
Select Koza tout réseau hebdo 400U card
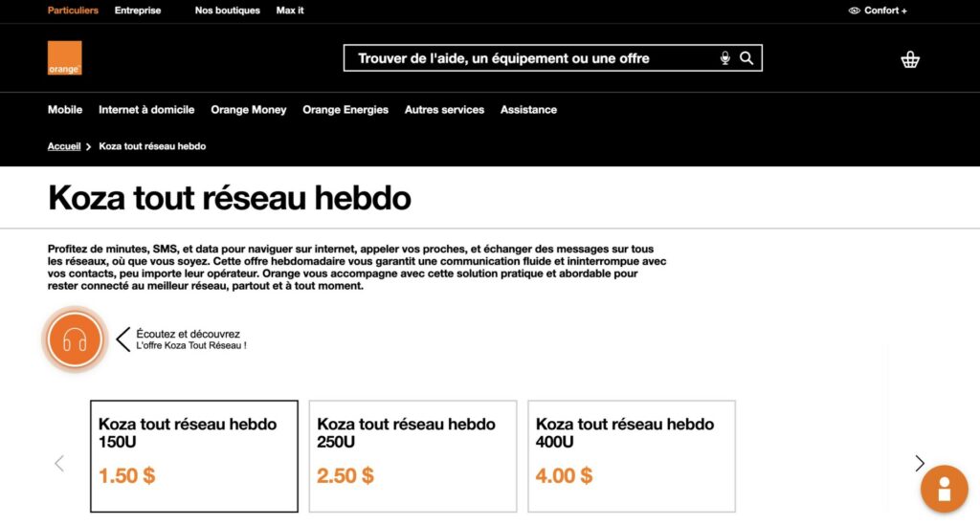632,456
